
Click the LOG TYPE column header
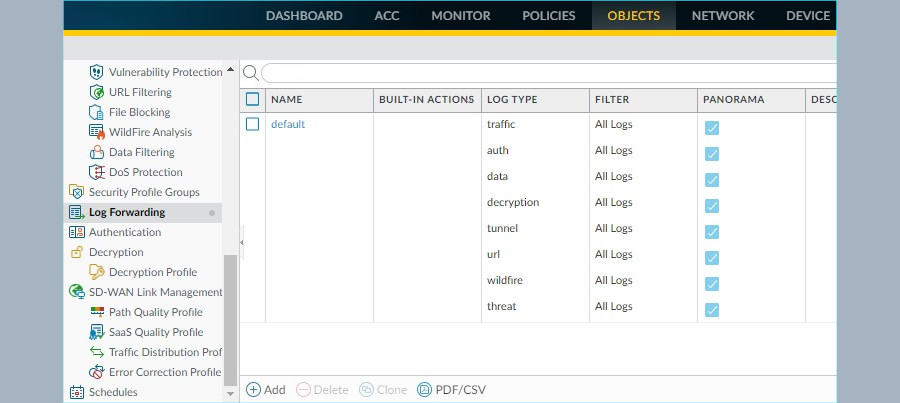coord(535,99)
